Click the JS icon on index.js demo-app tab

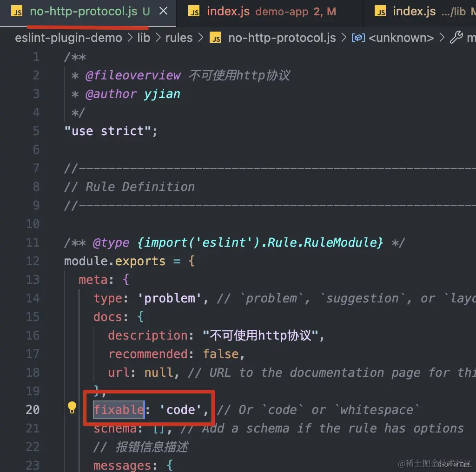tap(194, 12)
